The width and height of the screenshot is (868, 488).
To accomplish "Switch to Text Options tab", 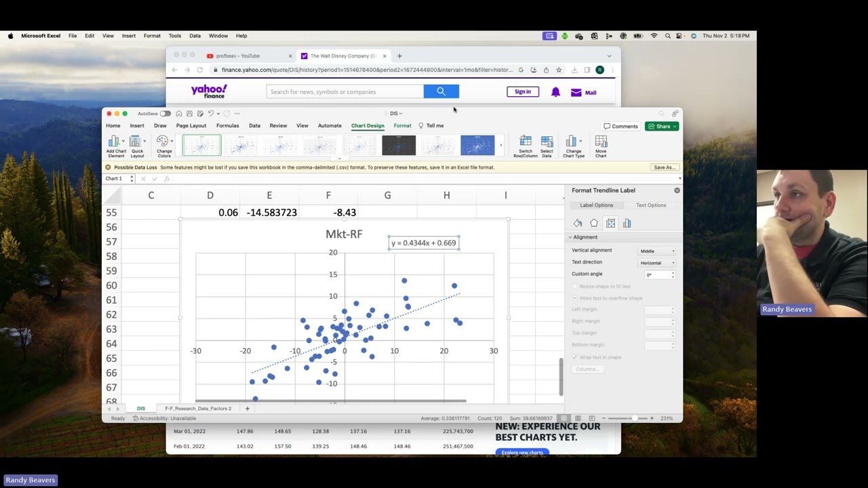I will point(651,205).
